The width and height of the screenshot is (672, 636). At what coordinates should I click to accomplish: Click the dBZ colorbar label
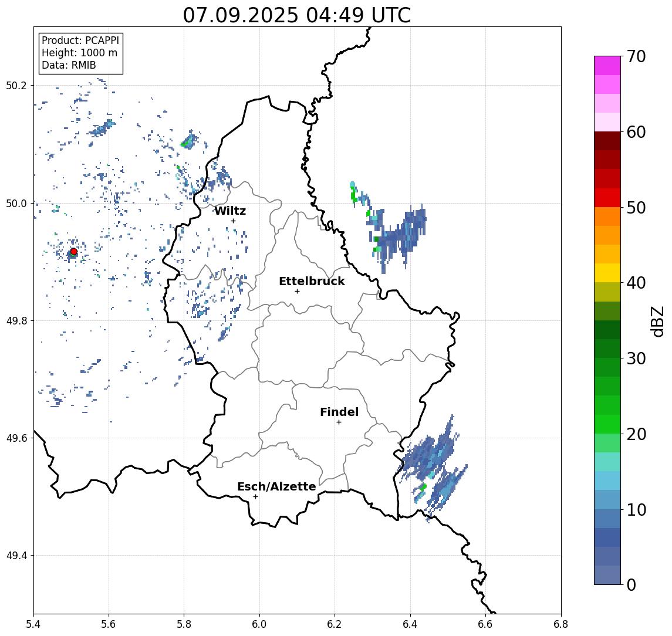tap(657, 321)
